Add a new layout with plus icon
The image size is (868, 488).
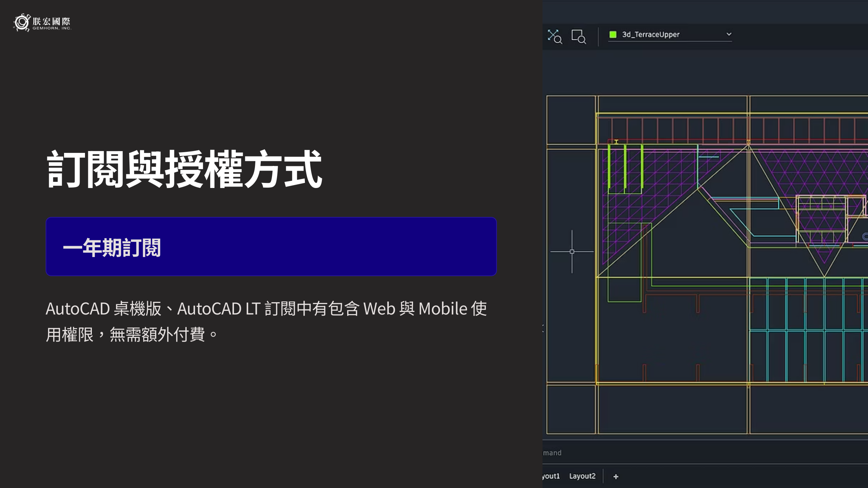(616, 476)
